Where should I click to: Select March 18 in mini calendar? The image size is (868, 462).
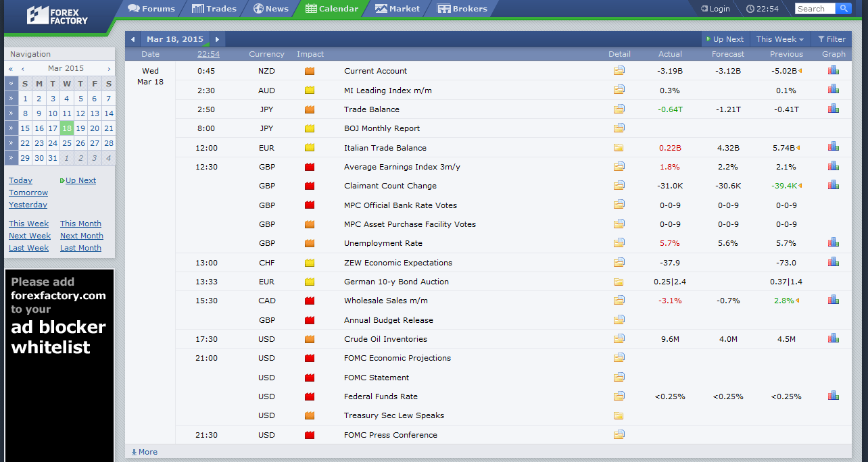pyautogui.click(x=66, y=128)
